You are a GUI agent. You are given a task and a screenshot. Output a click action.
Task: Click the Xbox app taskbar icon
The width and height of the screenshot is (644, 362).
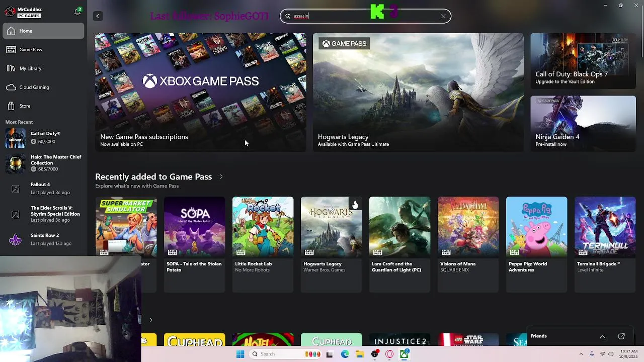click(405, 354)
